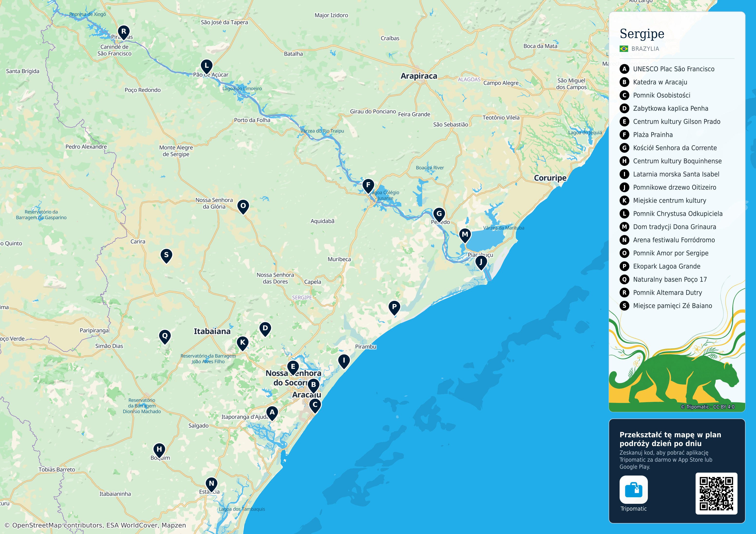
Task: Select legend entry Miejskie centrum kultury
Action: tap(670, 201)
